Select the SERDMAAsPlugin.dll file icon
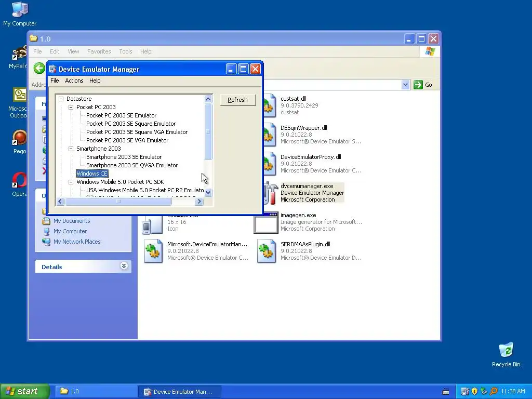532x399 pixels. (267, 251)
